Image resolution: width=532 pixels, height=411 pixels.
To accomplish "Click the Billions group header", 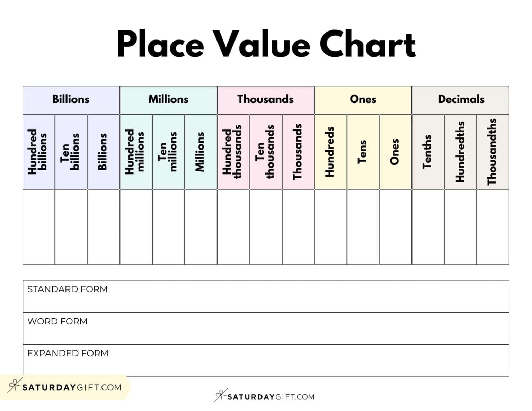I will point(71,99).
